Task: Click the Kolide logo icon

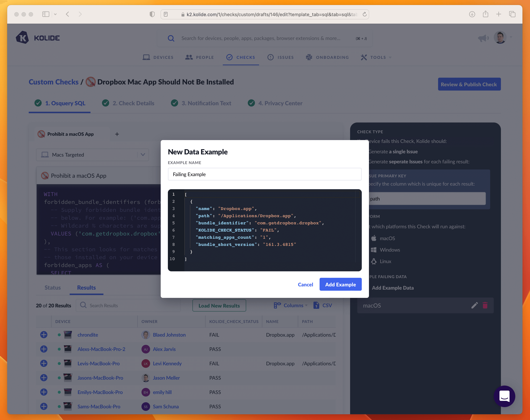Action: (x=22, y=38)
